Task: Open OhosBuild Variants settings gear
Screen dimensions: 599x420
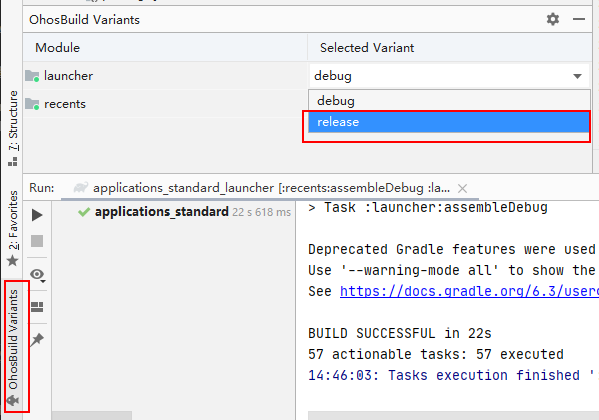Action: 552,19
